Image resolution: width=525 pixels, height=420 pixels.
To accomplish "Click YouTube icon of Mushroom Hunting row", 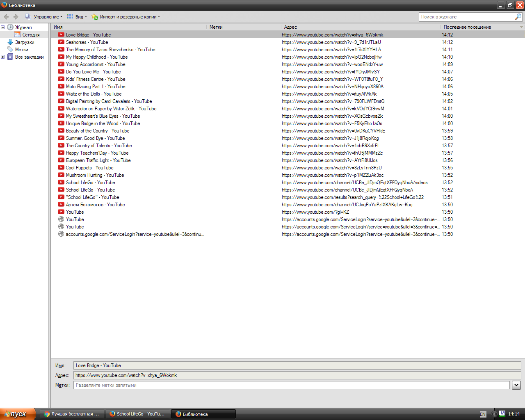I will [61, 175].
